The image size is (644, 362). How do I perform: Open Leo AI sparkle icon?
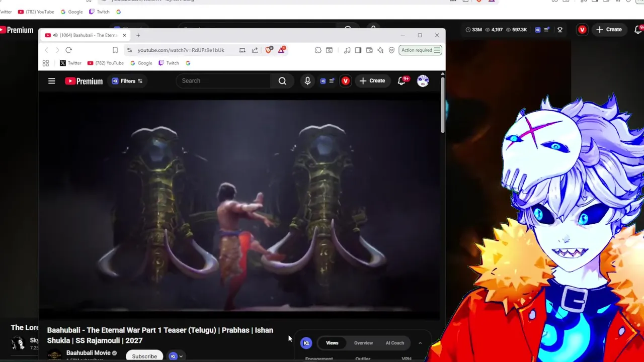coord(380,50)
